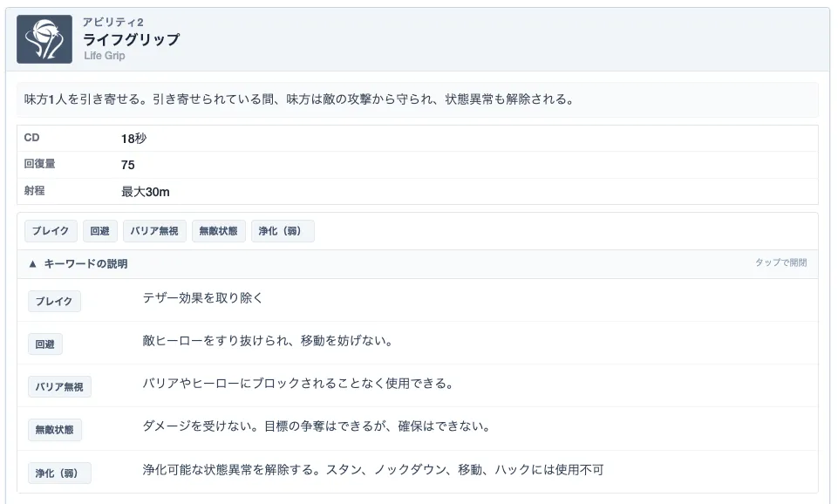The height and width of the screenshot is (504, 838).
Task: Select the ブレイク keyword badge in the tag row
Action: [50, 230]
